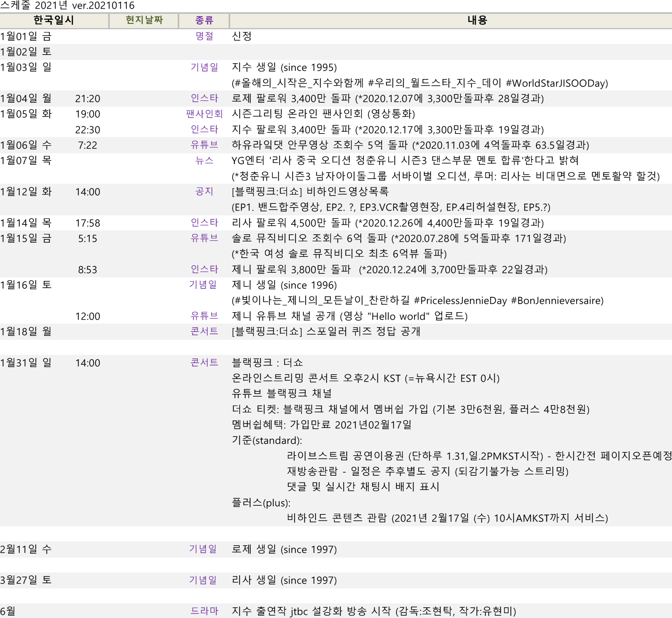The height and width of the screenshot is (618, 672).
Task: Click the time cell 22:30
Action: [88, 130]
